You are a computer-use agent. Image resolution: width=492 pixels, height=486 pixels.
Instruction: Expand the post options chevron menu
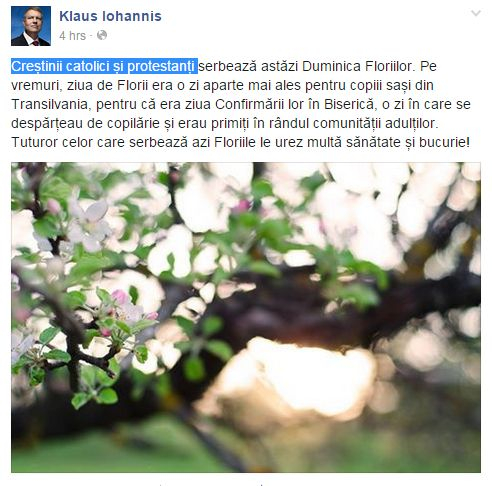tap(476, 13)
